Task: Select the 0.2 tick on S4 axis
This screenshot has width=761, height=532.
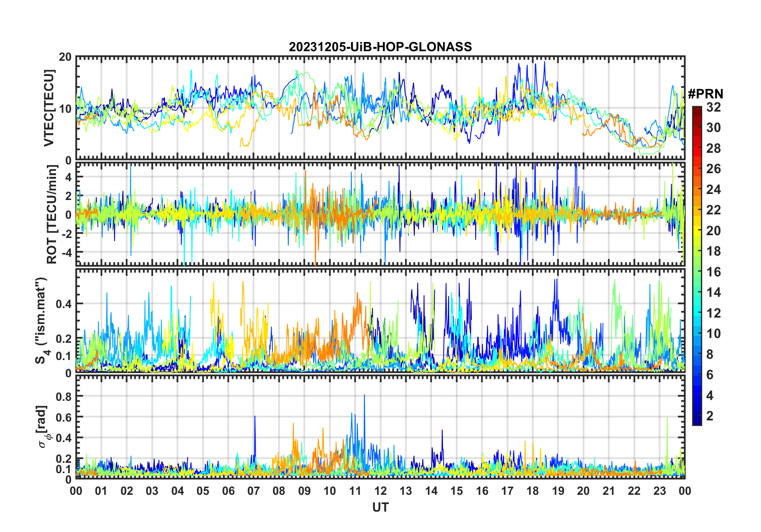Action: click(x=64, y=338)
